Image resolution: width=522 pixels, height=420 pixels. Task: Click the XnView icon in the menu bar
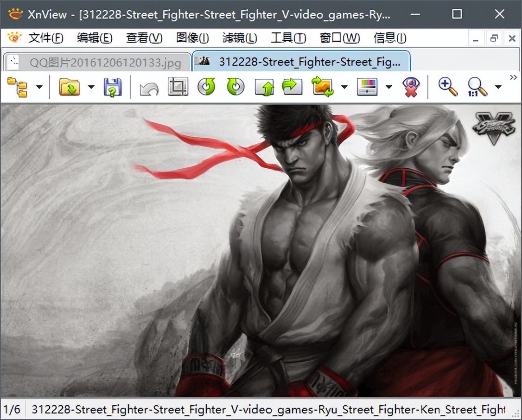coord(14,38)
